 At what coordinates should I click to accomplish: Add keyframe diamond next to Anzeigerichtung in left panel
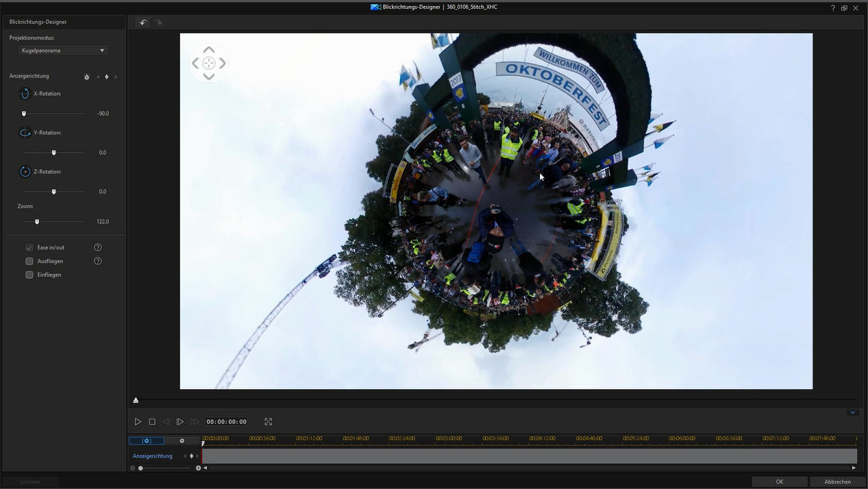pos(106,77)
